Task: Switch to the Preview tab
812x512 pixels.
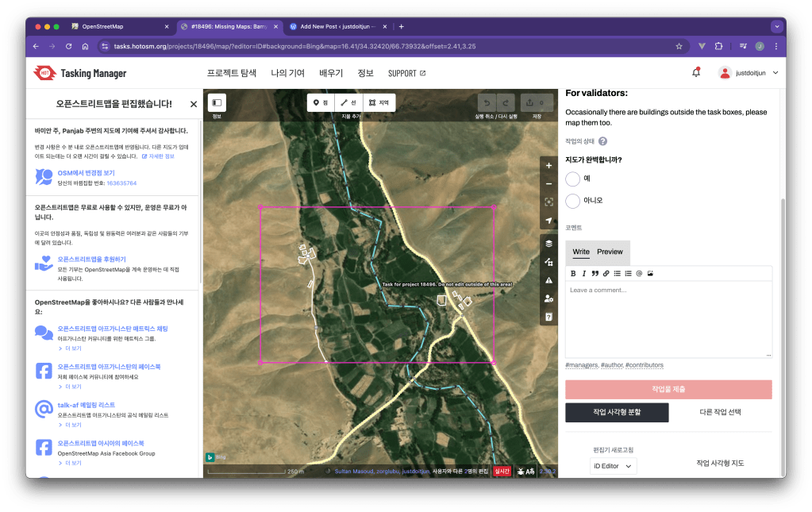Action: coord(610,252)
